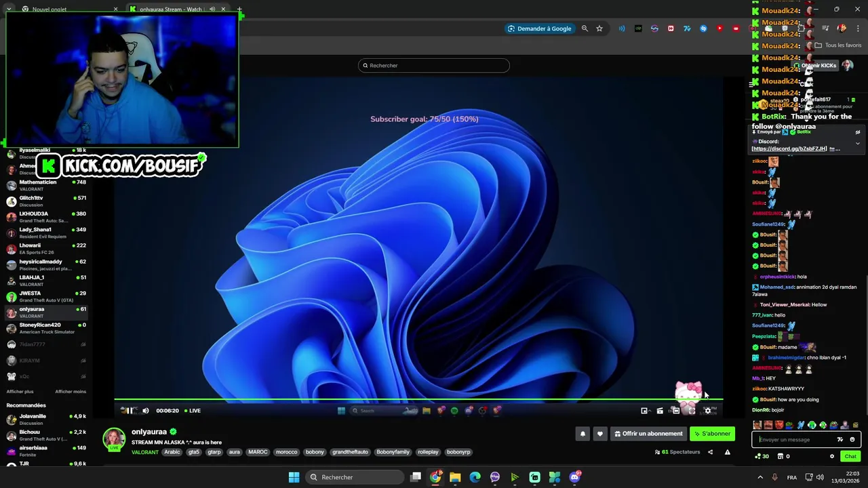Open Discord from the Windows taskbar
This screenshot has height=488, width=868.
pyautogui.click(x=575, y=477)
